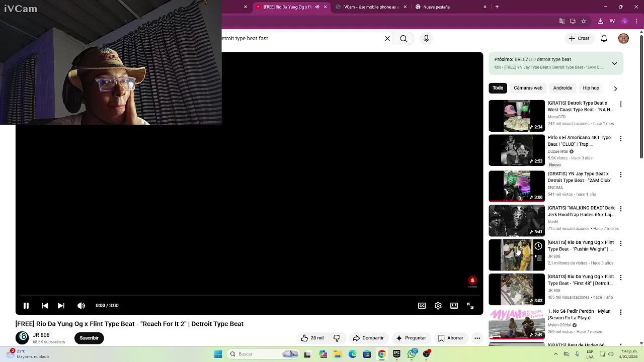Select the Hip hop filter chip
This screenshot has height=362, width=644.
(x=591, y=88)
